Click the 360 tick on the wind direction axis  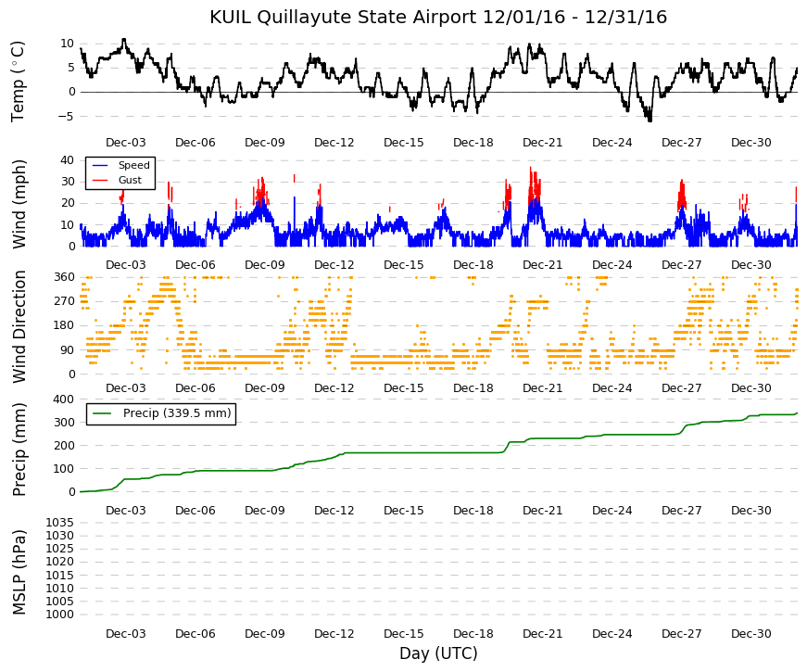pyautogui.click(x=64, y=277)
